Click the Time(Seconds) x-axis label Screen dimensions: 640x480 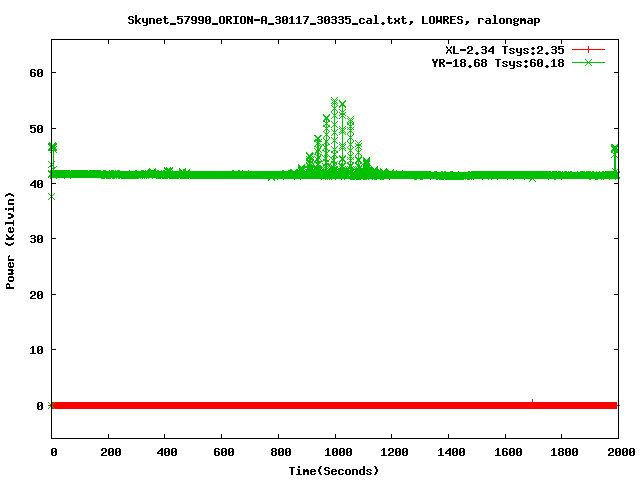(x=333, y=471)
